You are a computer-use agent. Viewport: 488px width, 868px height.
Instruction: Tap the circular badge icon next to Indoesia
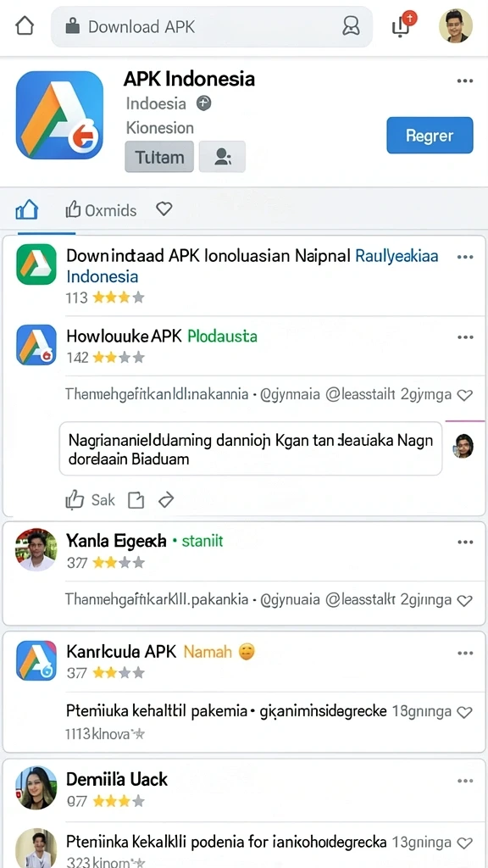click(x=204, y=103)
